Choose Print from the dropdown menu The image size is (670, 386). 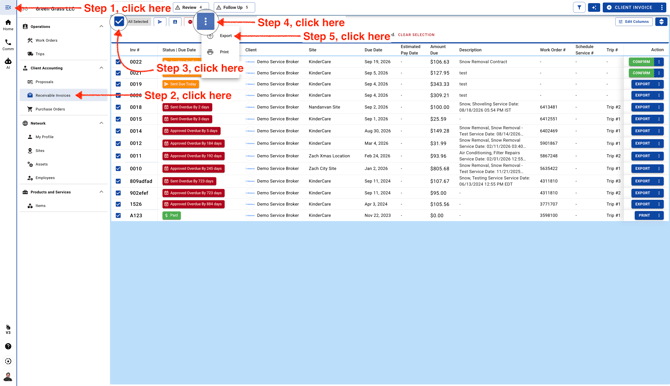coord(220,52)
